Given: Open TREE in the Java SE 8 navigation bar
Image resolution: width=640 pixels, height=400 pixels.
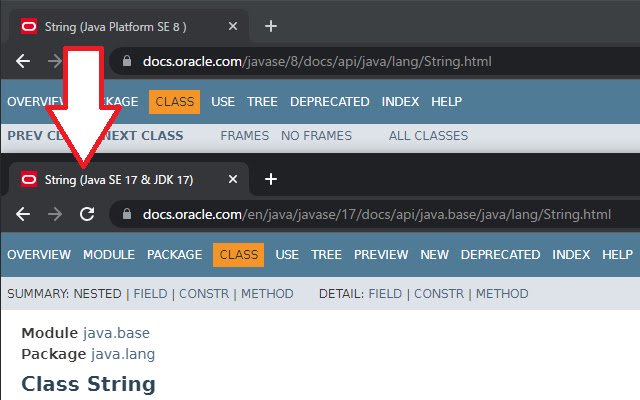Looking at the screenshot, I should (262, 102).
